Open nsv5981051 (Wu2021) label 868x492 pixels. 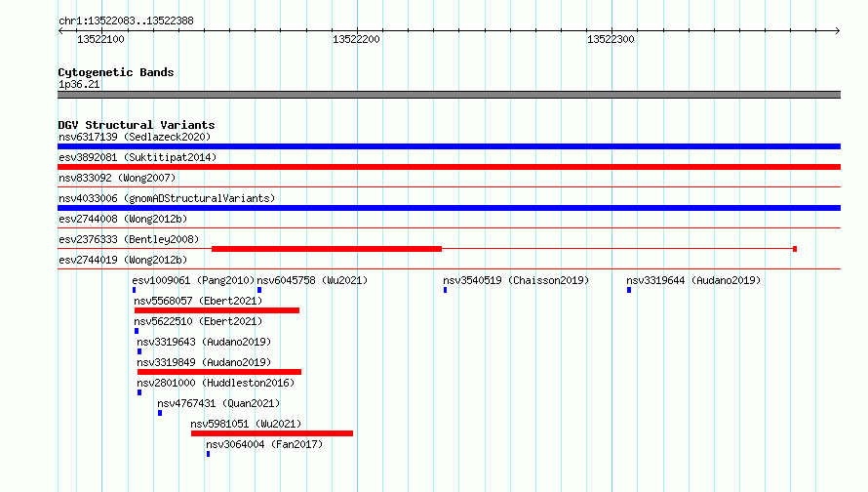[247, 424]
